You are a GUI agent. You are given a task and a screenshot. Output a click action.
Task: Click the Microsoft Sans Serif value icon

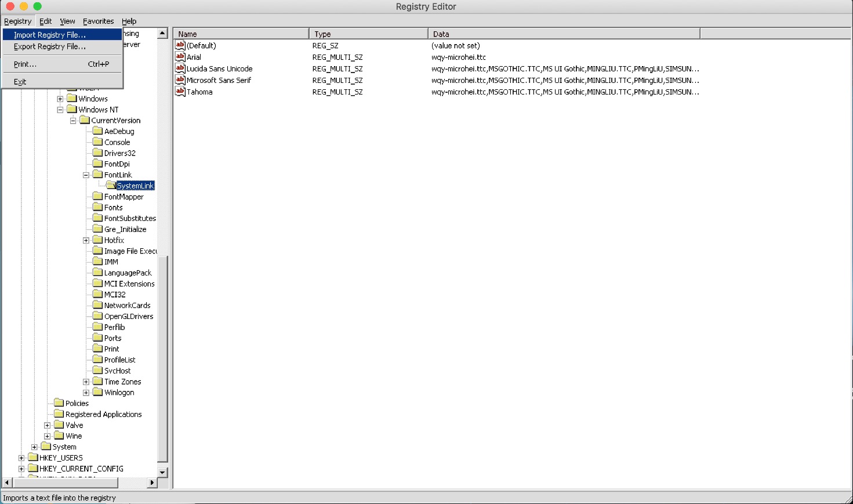(180, 80)
